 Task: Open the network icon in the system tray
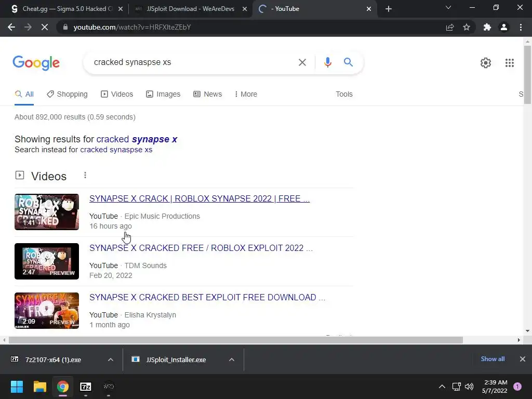[456, 387]
